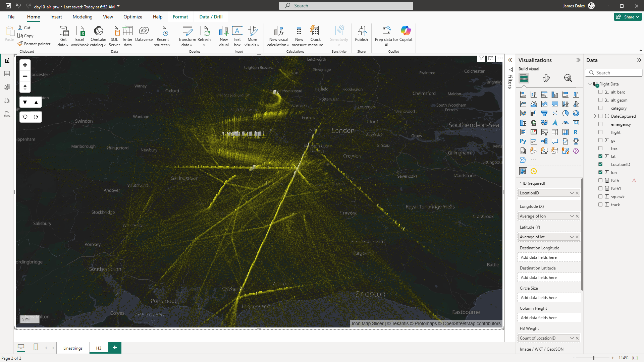Click the Share button
The width and height of the screenshot is (644, 362).
click(x=628, y=17)
